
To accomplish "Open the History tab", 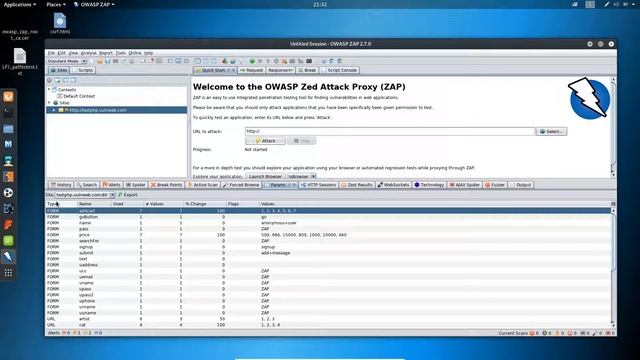I will pos(61,185).
